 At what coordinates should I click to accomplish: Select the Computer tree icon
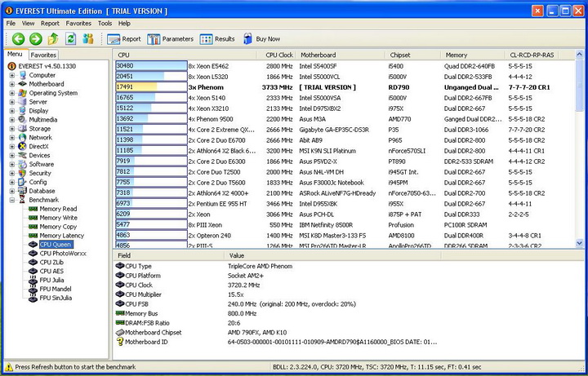pyautogui.click(x=23, y=75)
